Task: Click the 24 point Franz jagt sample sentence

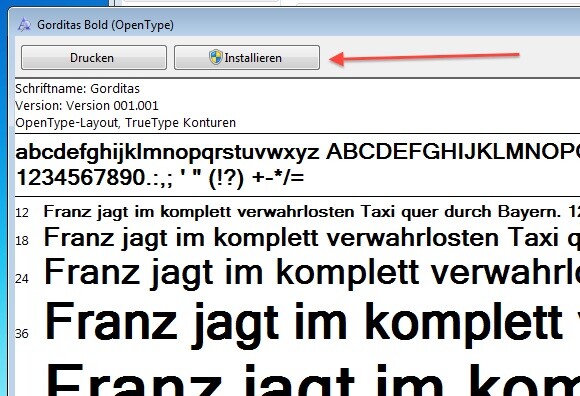Action: click(x=311, y=273)
